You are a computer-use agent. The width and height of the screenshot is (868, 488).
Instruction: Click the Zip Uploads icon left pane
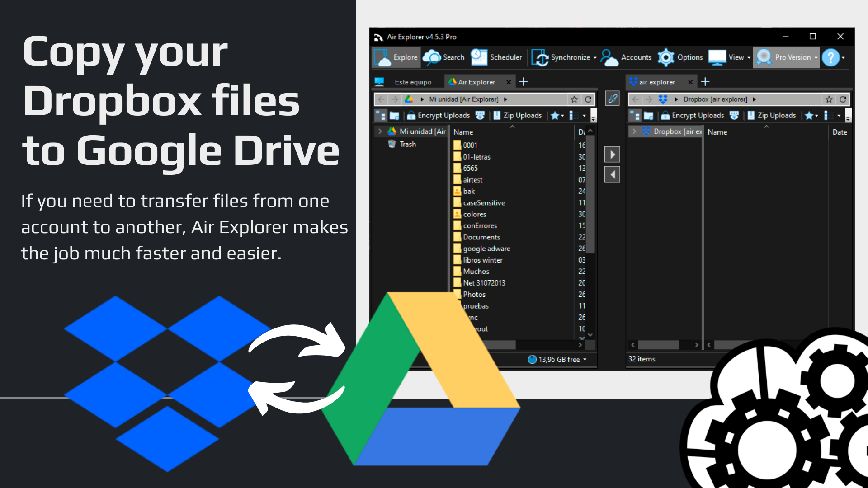tap(496, 115)
